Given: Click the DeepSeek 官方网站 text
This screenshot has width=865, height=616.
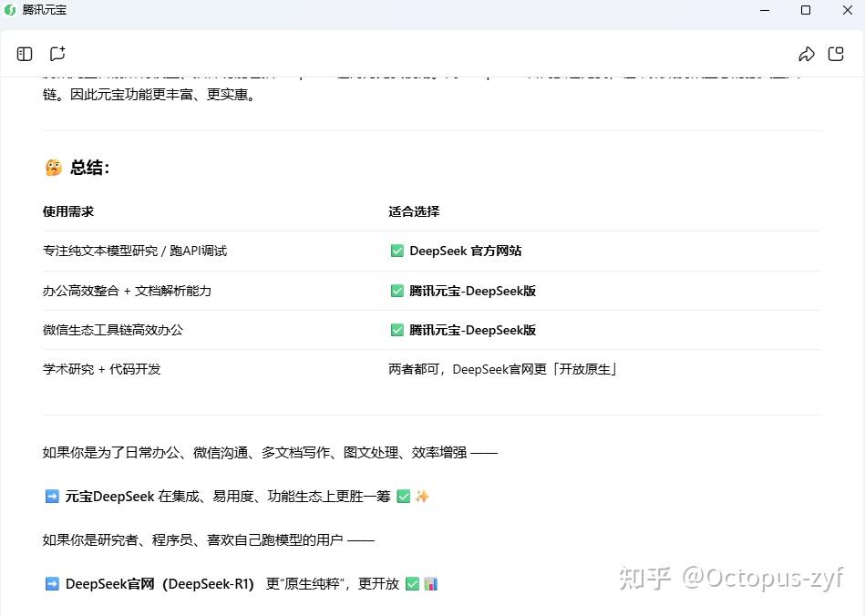Looking at the screenshot, I should coord(466,251).
